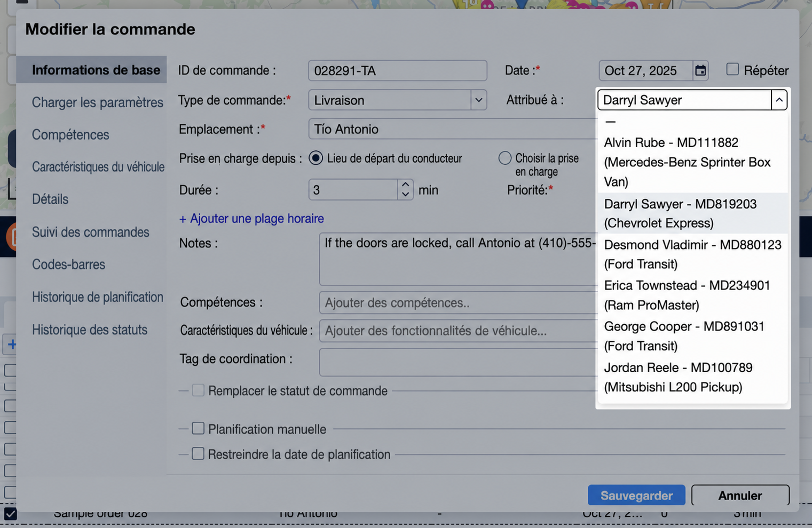Choose driver Erica Townstead - MD234901

(693, 295)
